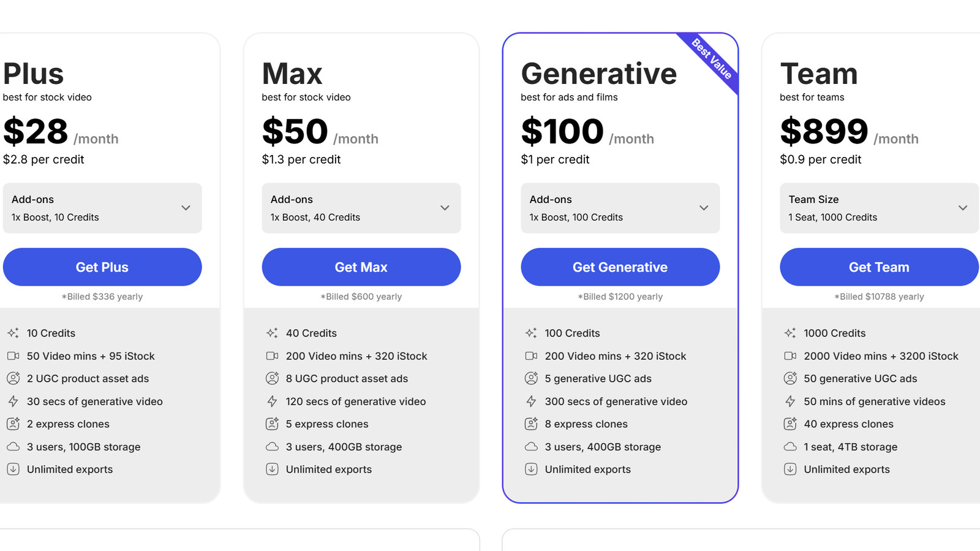The height and width of the screenshot is (551, 980).
Task: Select the express clones icon in the Team plan
Action: [x=790, y=424]
